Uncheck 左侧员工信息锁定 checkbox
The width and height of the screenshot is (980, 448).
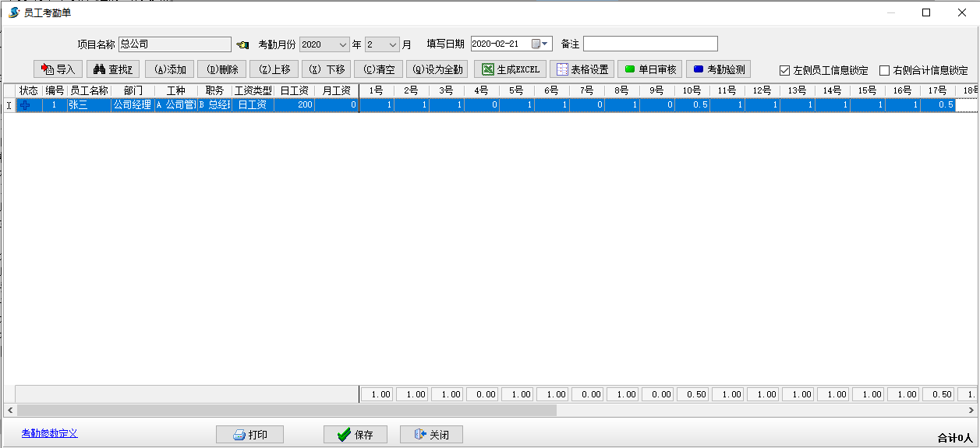point(785,70)
